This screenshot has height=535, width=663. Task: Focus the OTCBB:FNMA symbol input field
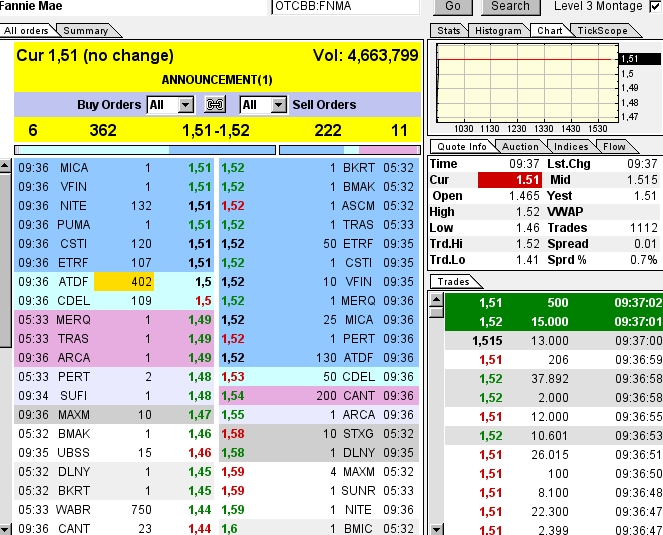[345, 6]
